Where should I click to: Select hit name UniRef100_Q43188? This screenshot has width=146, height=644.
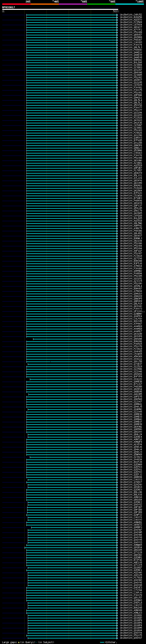tap(131, 334)
